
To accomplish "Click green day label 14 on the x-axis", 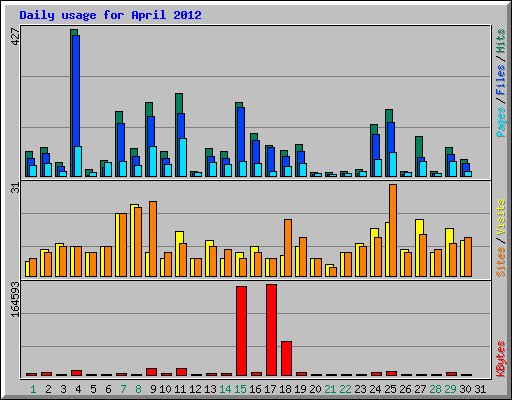I will tap(225, 389).
